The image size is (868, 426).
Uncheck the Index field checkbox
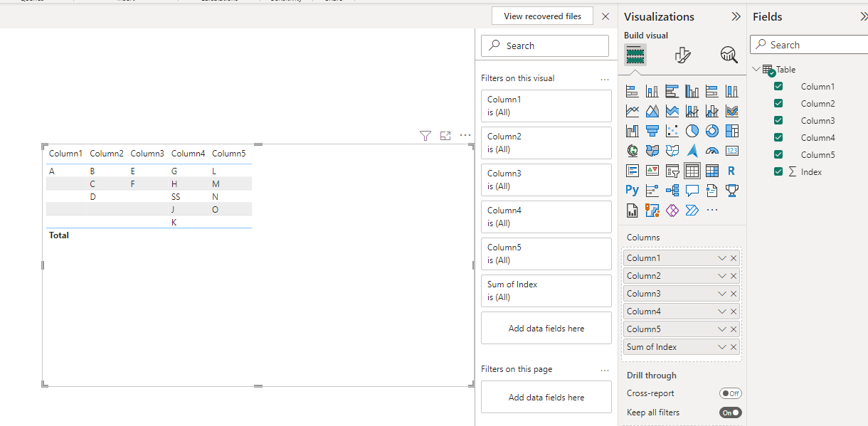pos(778,171)
